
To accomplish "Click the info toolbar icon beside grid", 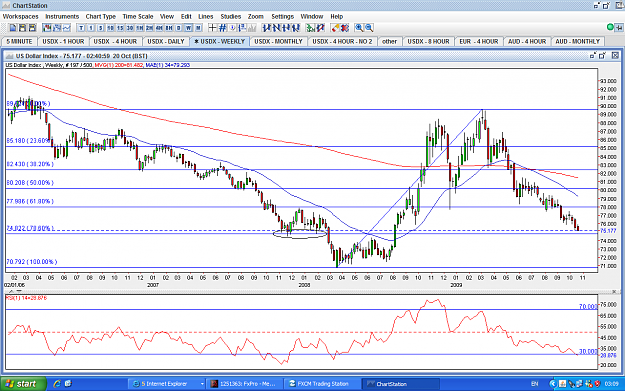I will (232, 28).
